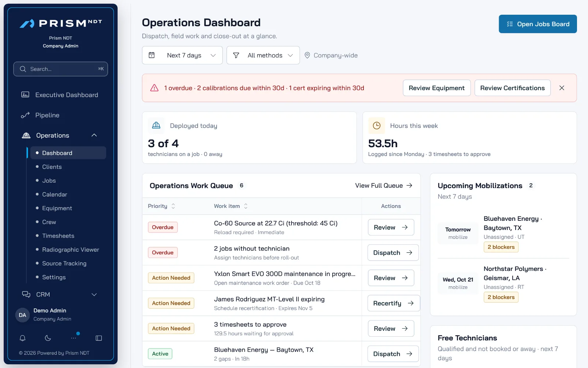Viewport: 588px width, 368px height.
Task: Click the Operations hard hat icon
Action: click(26, 135)
